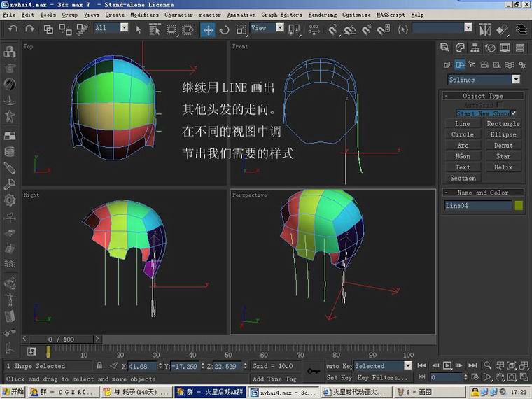Toggle Angle Snap button
The width and height of the screenshot is (532, 399).
349,30
